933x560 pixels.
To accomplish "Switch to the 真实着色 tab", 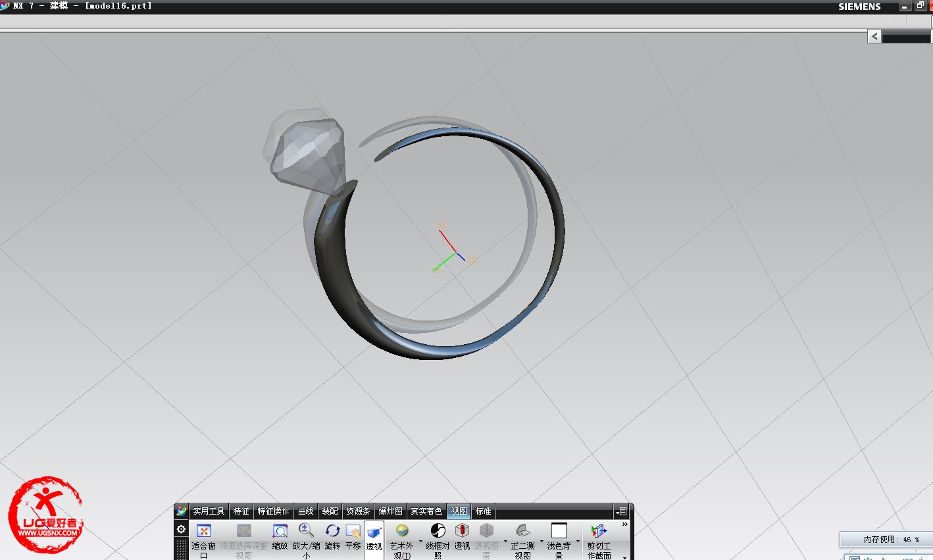I will click(426, 511).
